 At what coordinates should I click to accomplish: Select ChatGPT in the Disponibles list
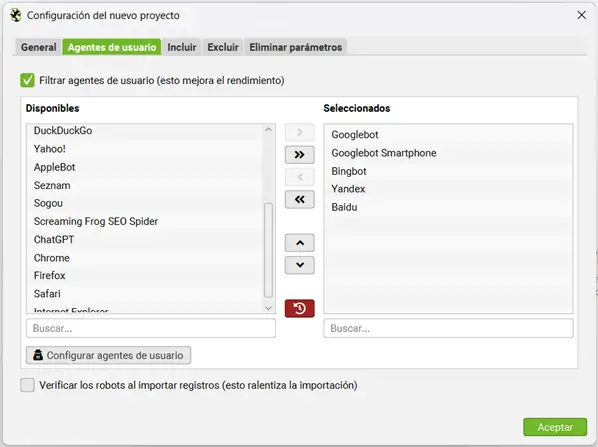(x=145, y=240)
